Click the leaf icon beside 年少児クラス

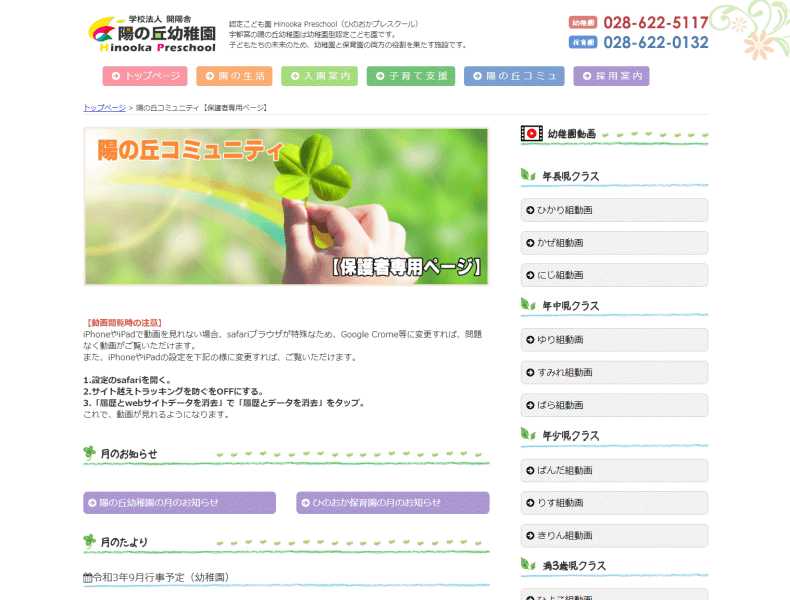pyautogui.click(x=528, y=434)
